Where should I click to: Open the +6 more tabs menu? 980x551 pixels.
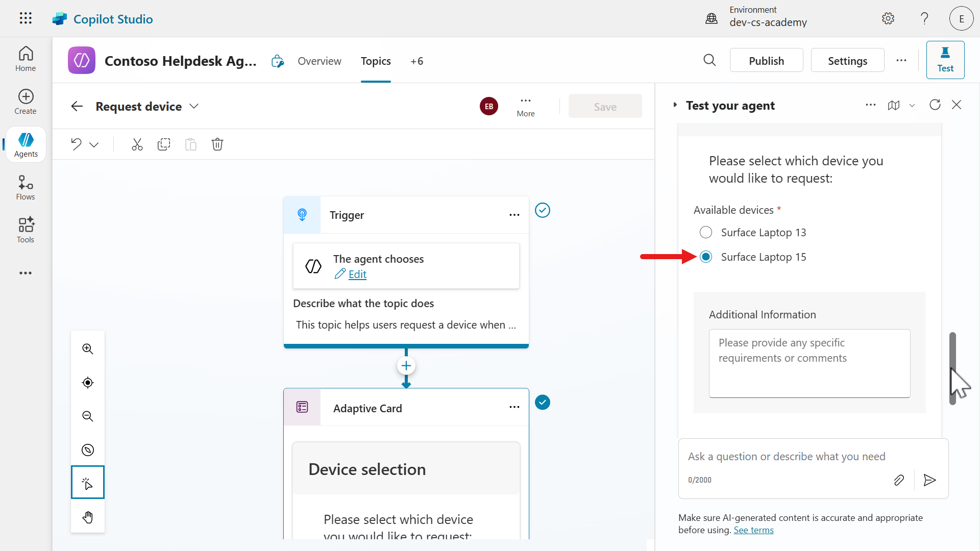tap(416, 61)
